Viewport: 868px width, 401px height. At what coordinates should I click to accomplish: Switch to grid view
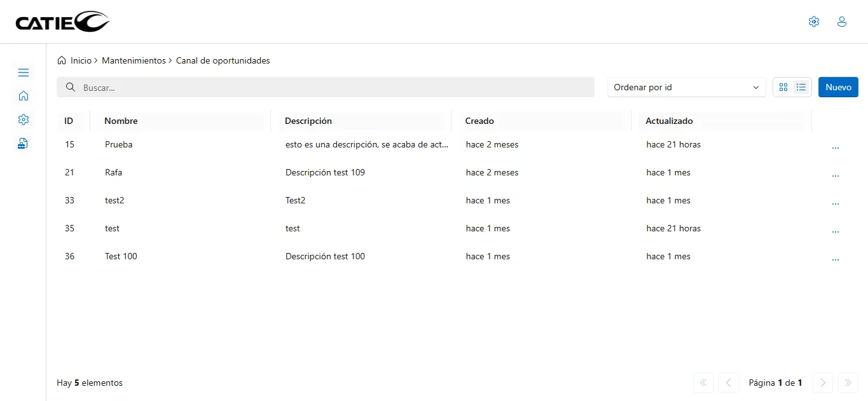[783, 87]
